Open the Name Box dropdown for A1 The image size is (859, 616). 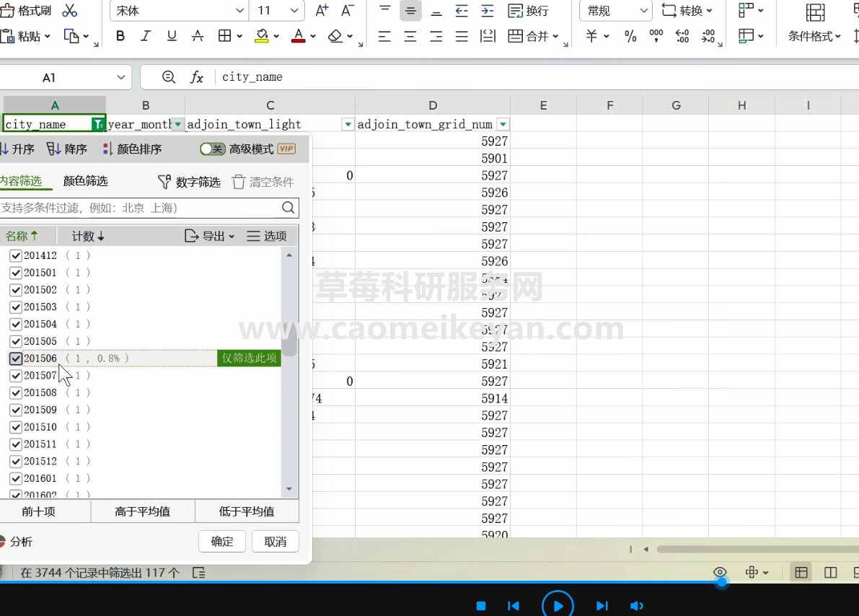[x=121, y=77]
